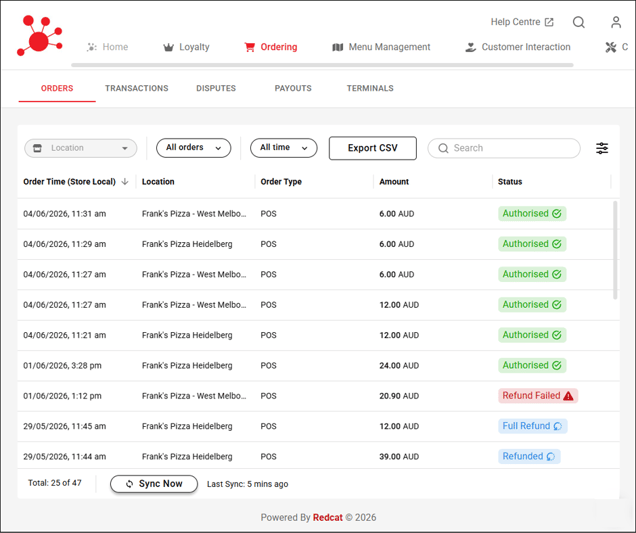The width and height of the screenshot is (636, 533).
Task: Focus the Search orders input field
Action: [x=504, y=148]
